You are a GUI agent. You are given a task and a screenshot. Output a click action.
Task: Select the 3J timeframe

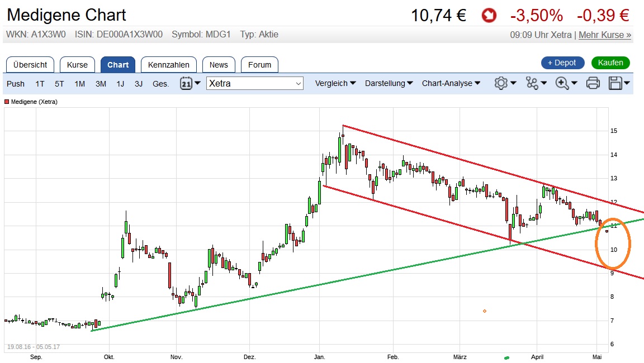click(139, 84)
